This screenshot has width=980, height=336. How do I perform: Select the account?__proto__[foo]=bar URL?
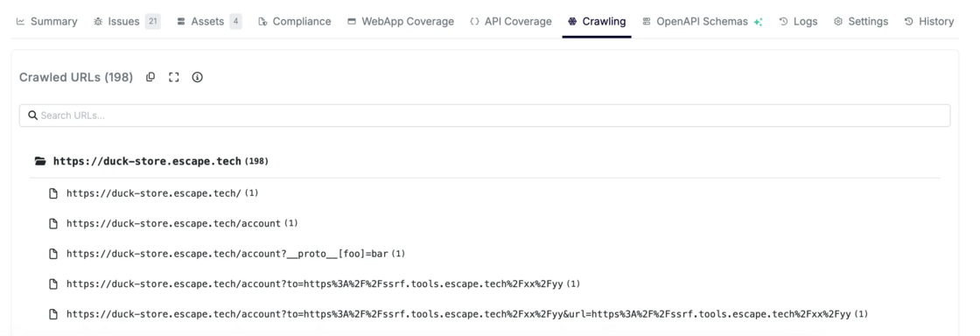[227, 254]
